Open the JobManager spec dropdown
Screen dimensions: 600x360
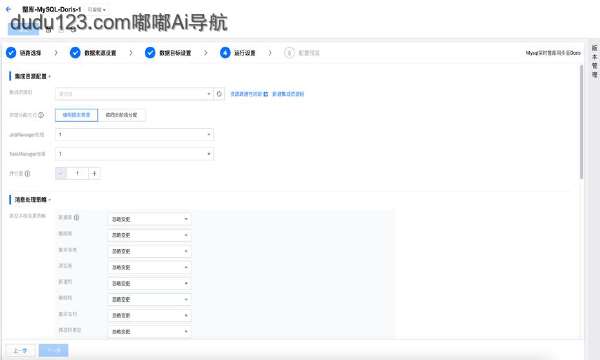[x=134, y=135]
